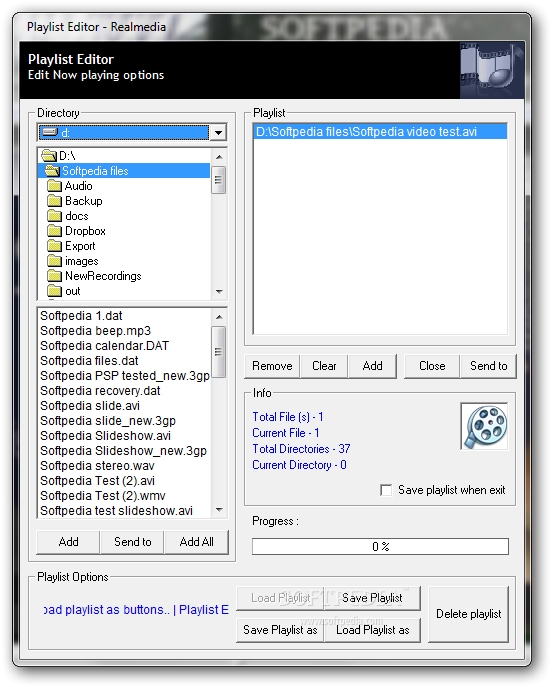Click the D:\ open folder icon

coord(50,155)
